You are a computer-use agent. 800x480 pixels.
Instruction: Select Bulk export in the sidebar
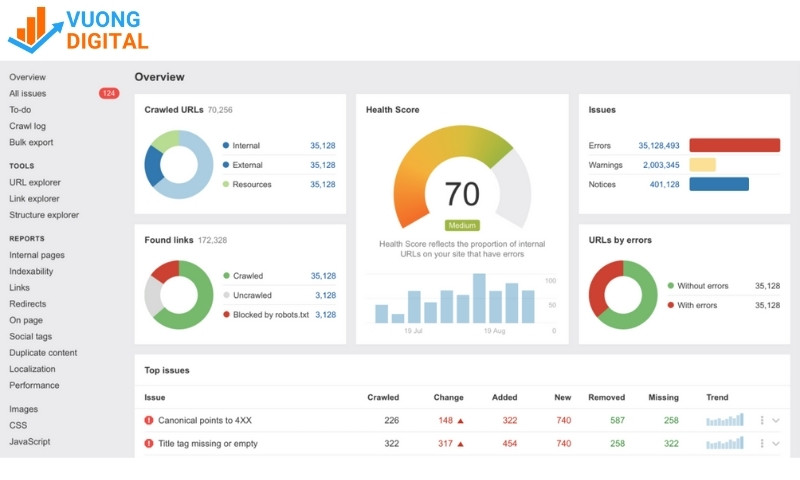pyautogui.click(x=31, y=142)
